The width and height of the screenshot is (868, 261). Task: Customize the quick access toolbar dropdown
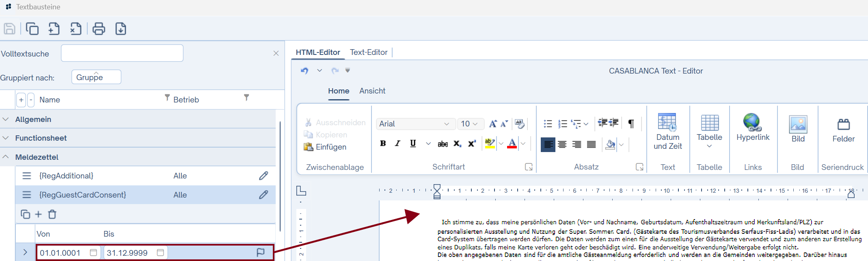(x=348, y=70)
